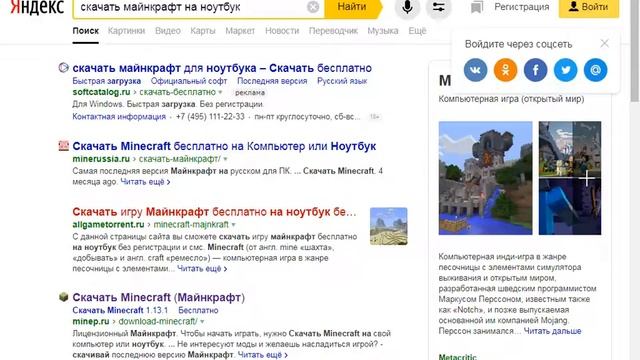
Task: Switch to the Картинки tab
Action: (x=127, y=31)
